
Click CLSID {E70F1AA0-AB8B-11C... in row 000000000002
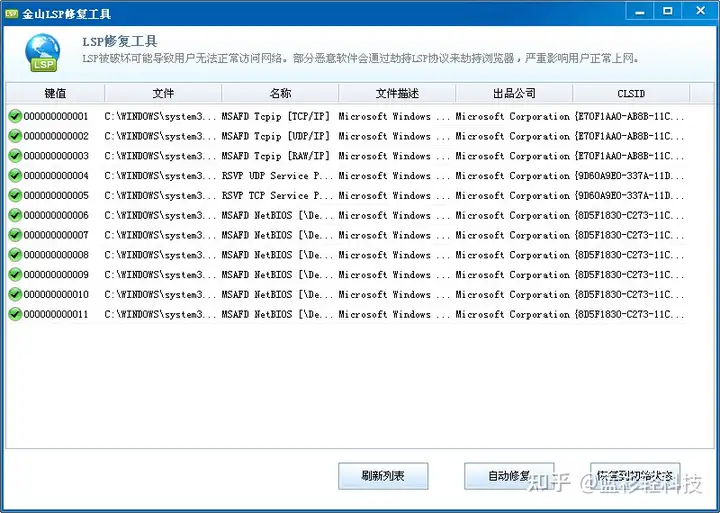[629, 136]
